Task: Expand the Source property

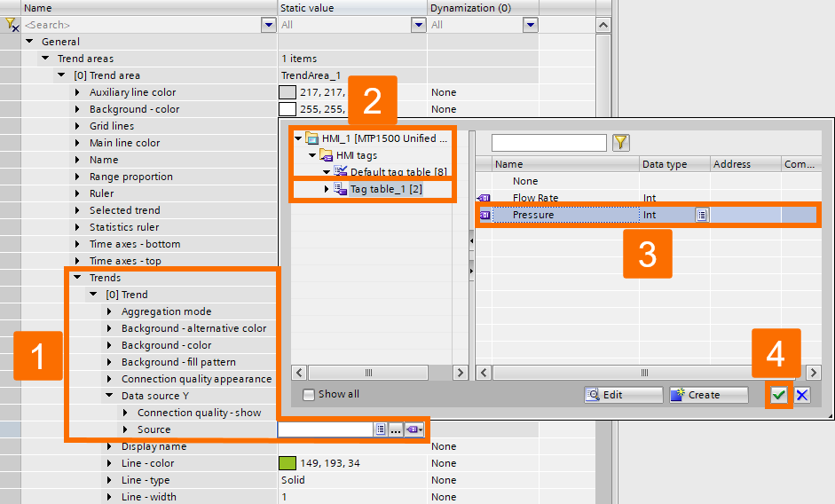Action: 126,429
